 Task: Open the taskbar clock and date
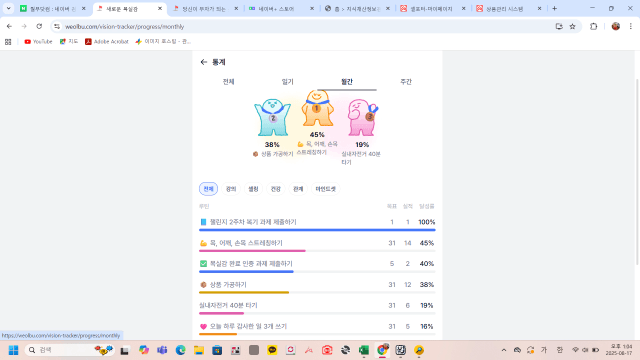[x=619, y=350]
